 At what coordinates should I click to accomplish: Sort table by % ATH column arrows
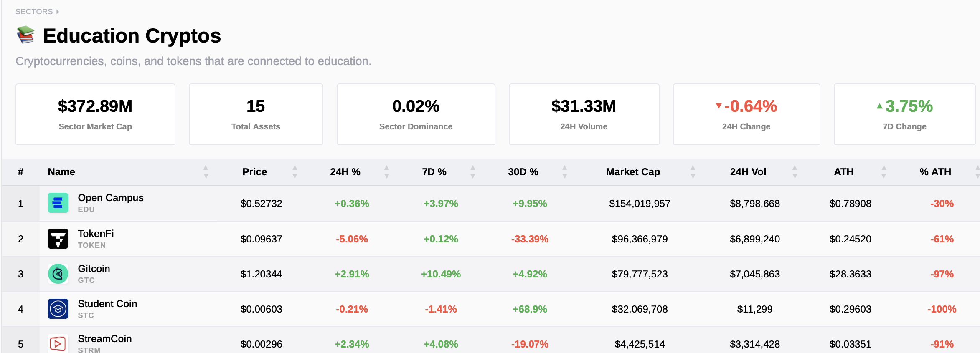click(977, 172)
